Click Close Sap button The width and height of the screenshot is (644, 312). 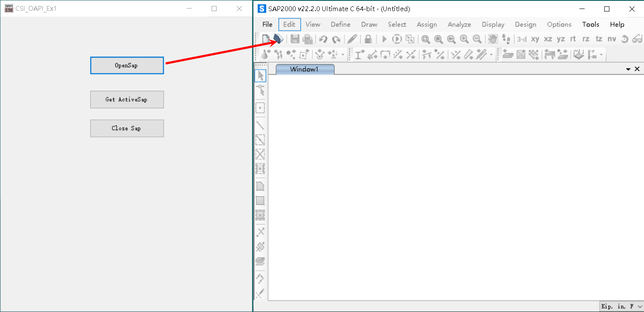127,128
